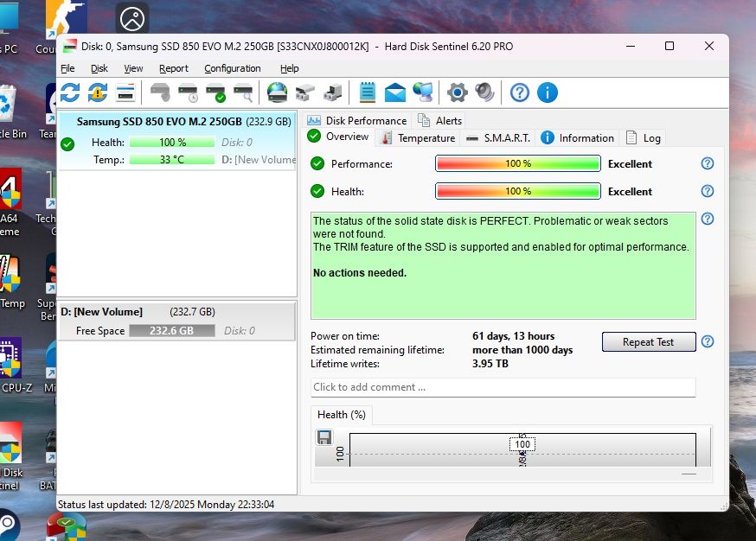The image size is (756, 541).
Task: Click the '3.95 TB' lifetime writes value
Action: coord(490,364)
